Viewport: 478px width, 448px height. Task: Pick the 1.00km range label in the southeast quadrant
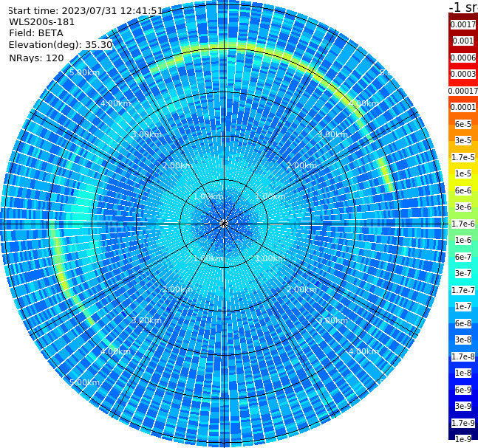click(270, 258)
